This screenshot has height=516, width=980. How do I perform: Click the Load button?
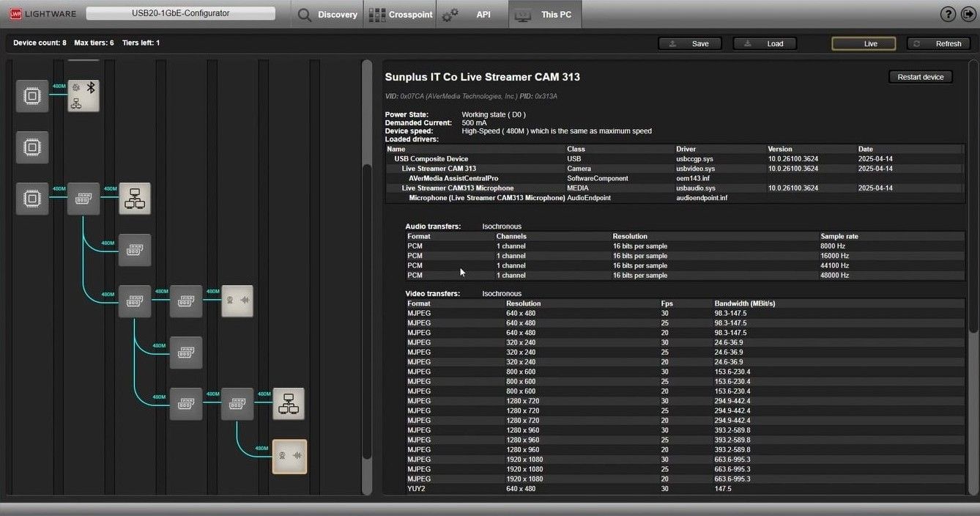[x=766, y=43]
